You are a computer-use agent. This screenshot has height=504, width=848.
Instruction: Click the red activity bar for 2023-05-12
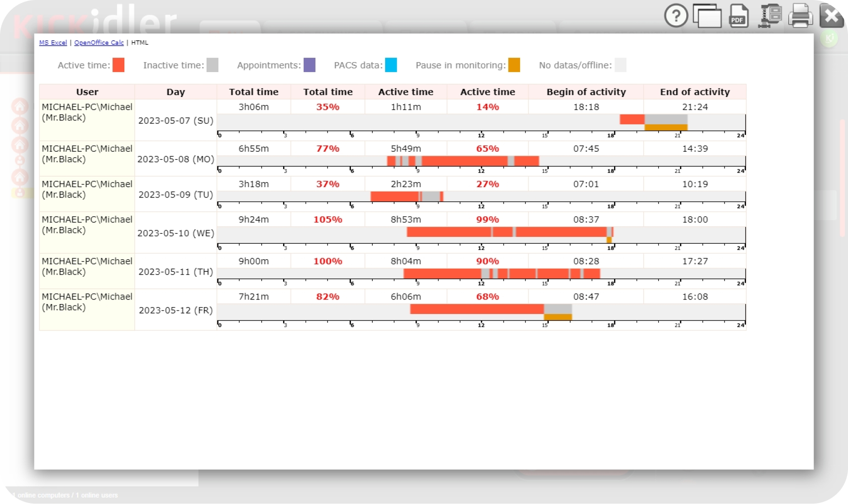click(476, 309)
